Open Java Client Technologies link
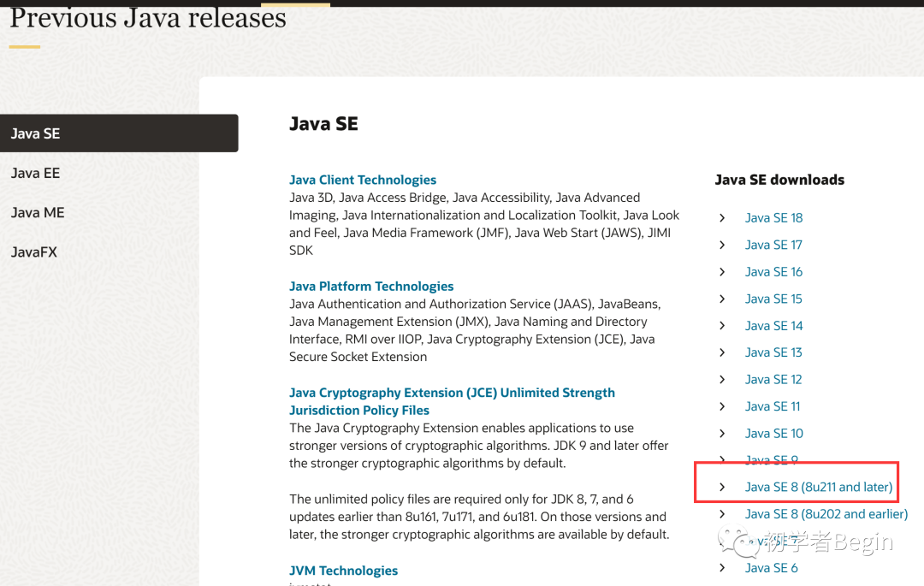The image size is (924, 586). tap(363, 180)
